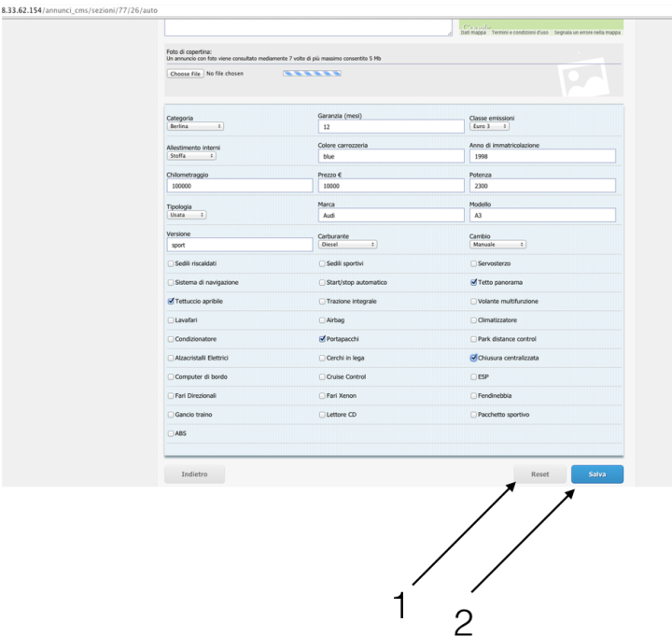The image size is (672, 637).
Task: Uncheck the Tetto panorama checkbox
Action: click(474, 282)
